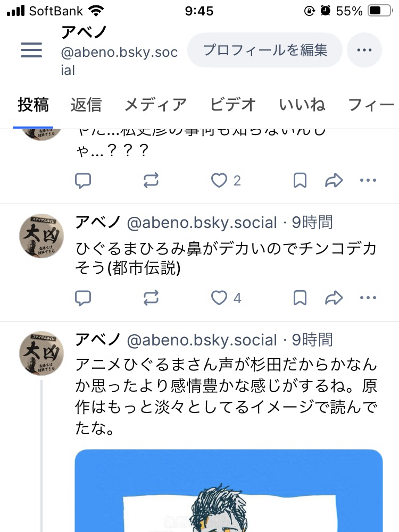
Task: Repost the 都市伝説 post
Action: [151, 298]
